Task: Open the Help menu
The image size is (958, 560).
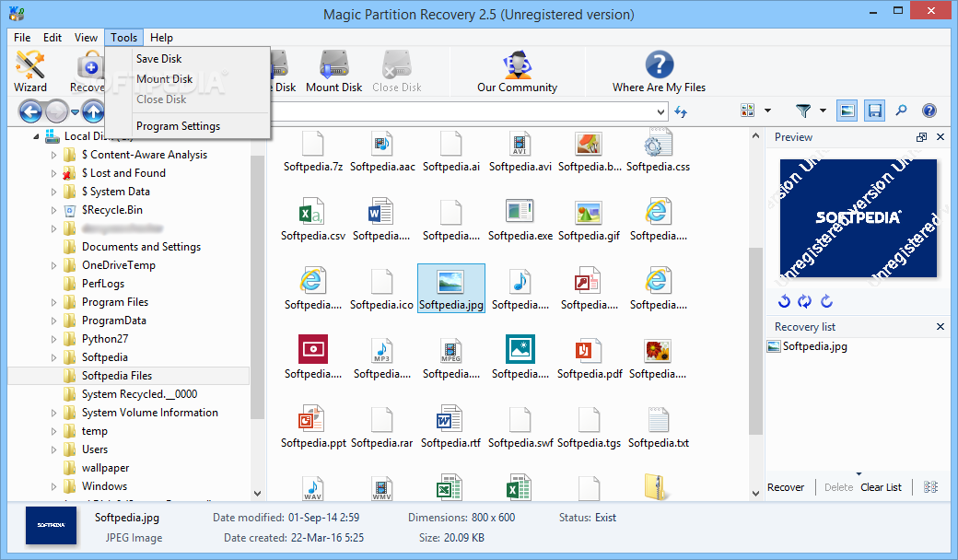Action: point(161,37)
